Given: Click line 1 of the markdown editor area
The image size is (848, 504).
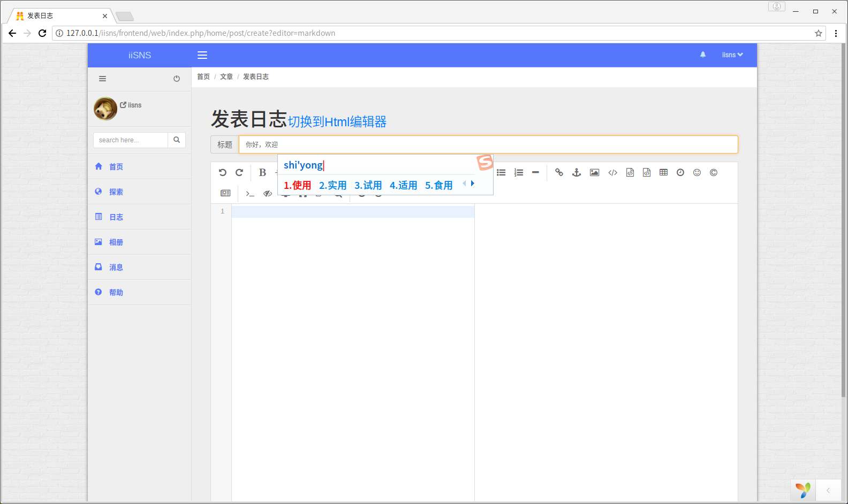Looking at the screenshot, I should coord(353,211).
